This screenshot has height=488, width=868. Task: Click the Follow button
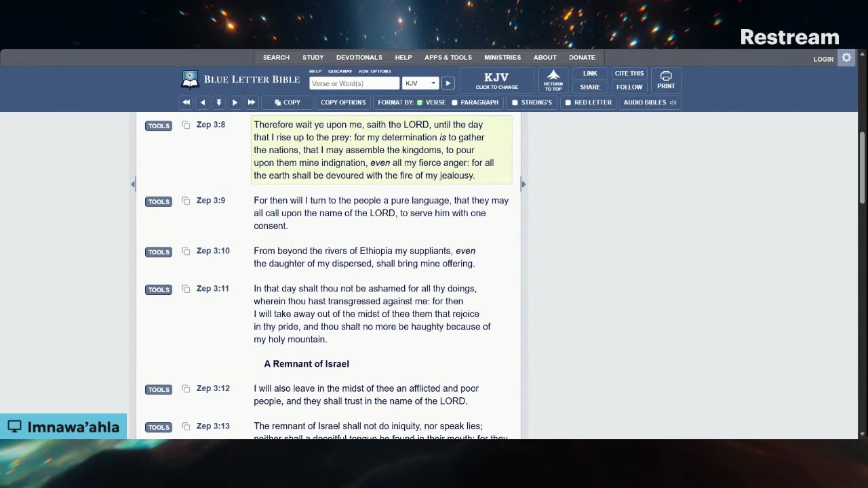629,87
